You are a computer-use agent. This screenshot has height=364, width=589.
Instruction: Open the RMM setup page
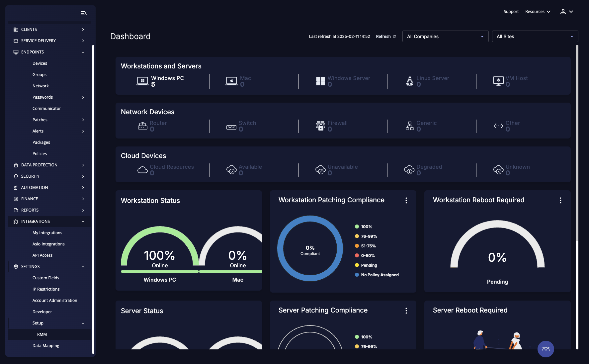[x=42, y=334]
